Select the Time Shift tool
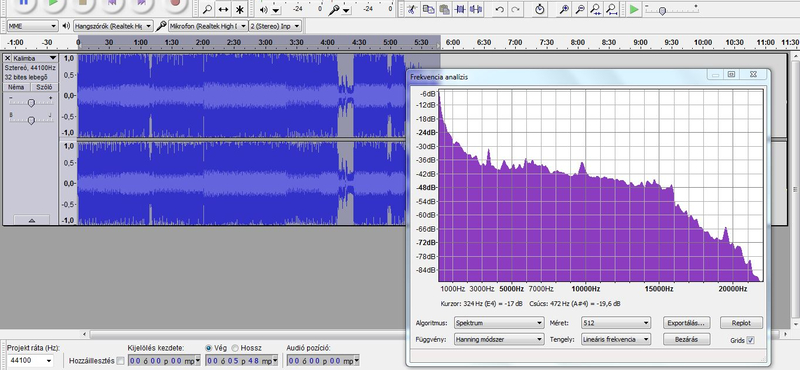The width and height of the screenshot is (800, 370). point(223,9)
